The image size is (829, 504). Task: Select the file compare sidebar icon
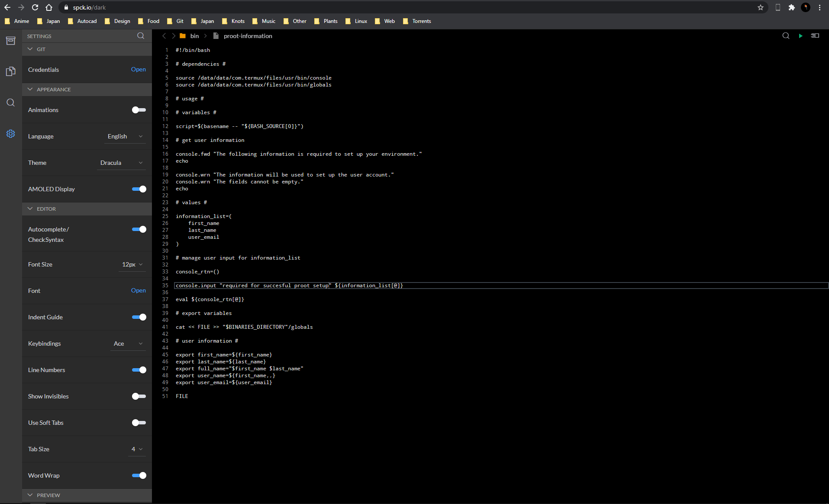pos(10,71)
